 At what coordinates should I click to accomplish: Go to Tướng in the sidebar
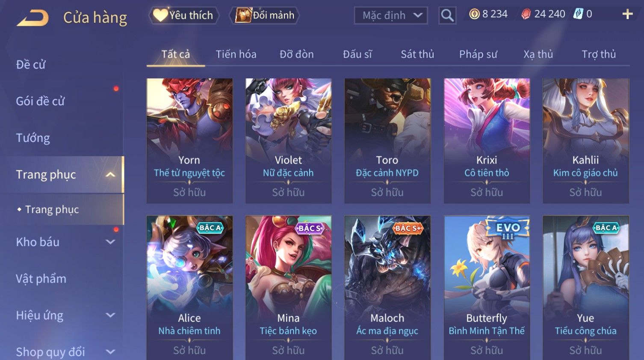33,138
